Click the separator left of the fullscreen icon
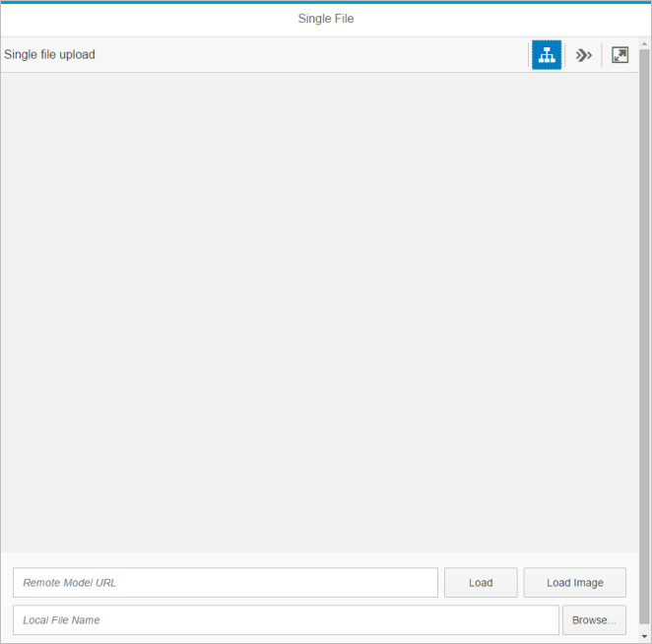Image resolution: width=652 pixels, height=644 pixels. pos(602,55)
